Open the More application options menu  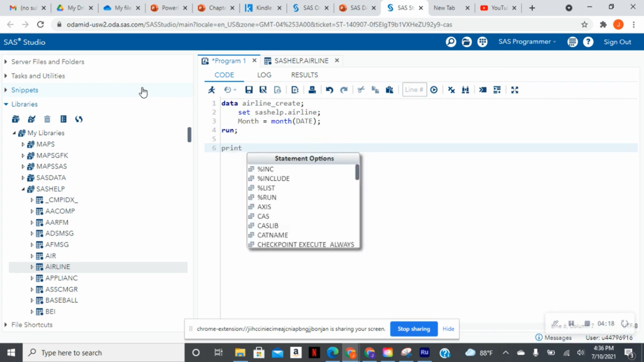click(x=573, y=42)
